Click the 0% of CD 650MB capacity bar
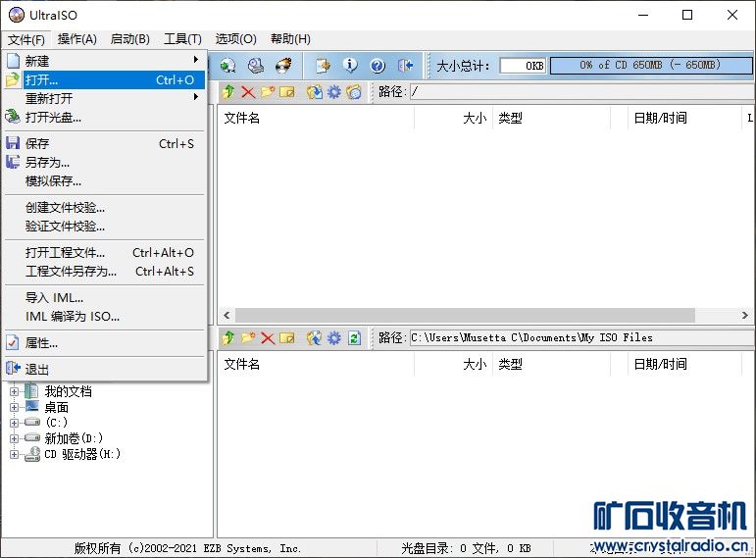 (651, 65)
